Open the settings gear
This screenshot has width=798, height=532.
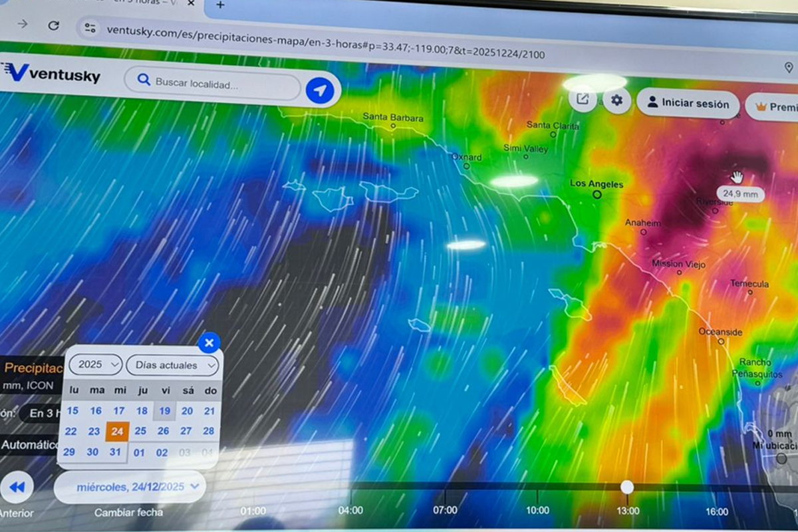point(617,100)
